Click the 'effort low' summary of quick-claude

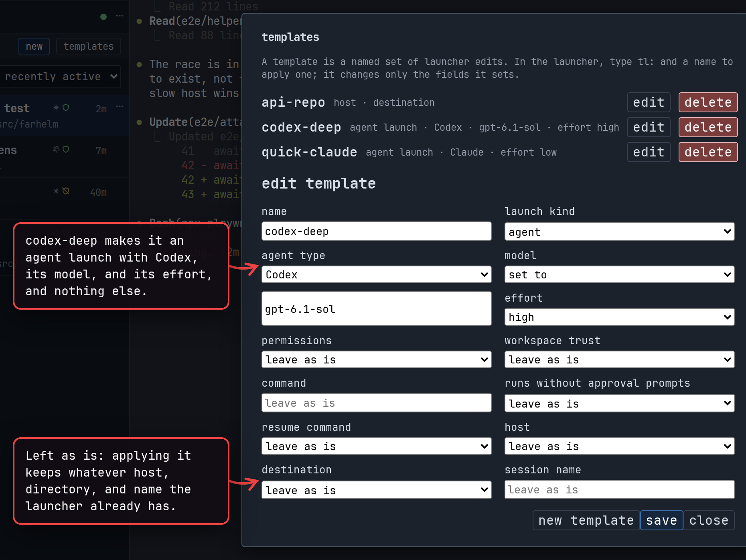point(528,152)
